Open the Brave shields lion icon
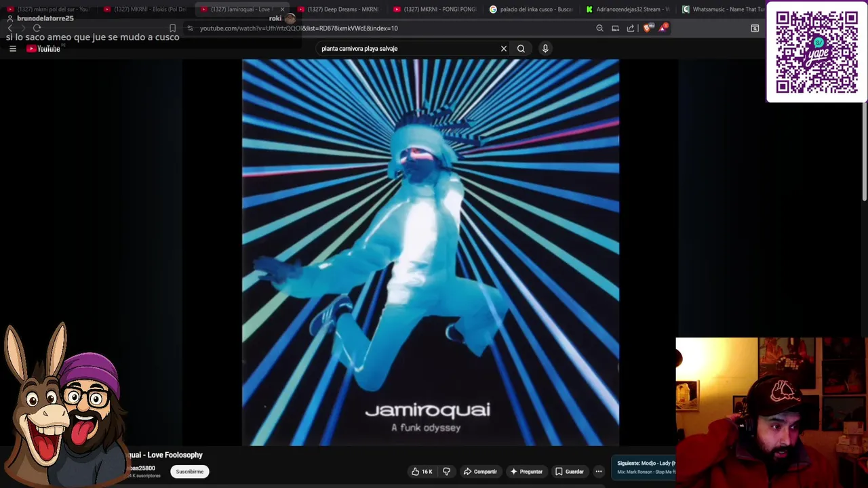This screenshot has height=488, width=868. (647, 28)
